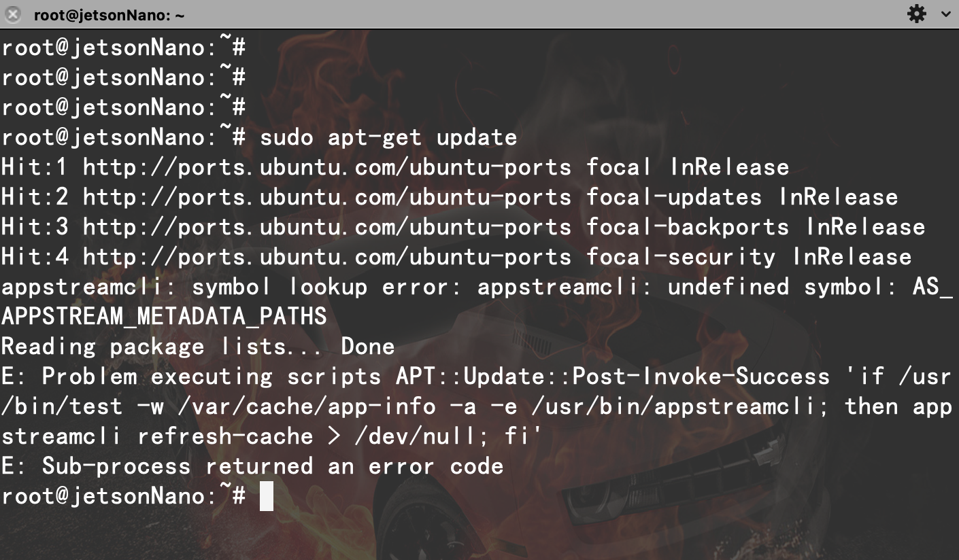The height and width of the screenshot is (560, 959).
Task: Click the block cursor at the final prompt
Action: [267, 496]
